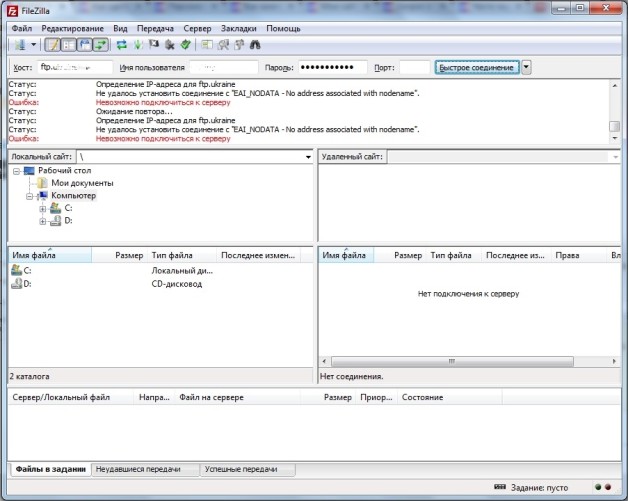Image resolution: width=628 pixels, height=501 pixels.
Task: Click the binoculars search icon
Action: 256,45
